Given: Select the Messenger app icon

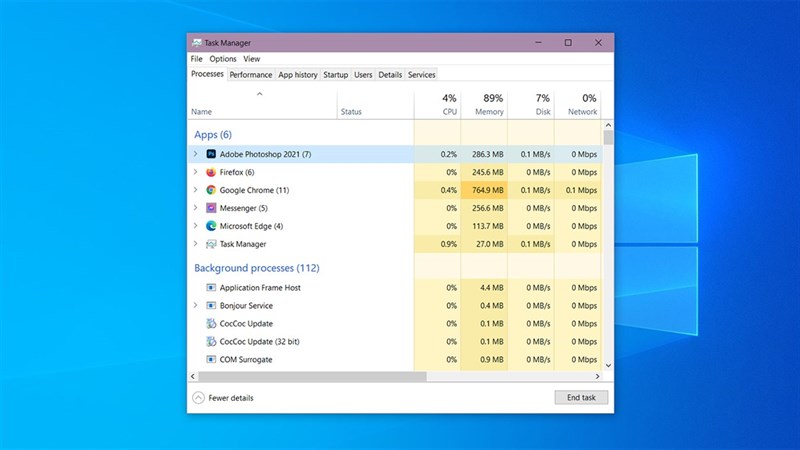Looking at the screenshot, I should [x=211, y=208].
